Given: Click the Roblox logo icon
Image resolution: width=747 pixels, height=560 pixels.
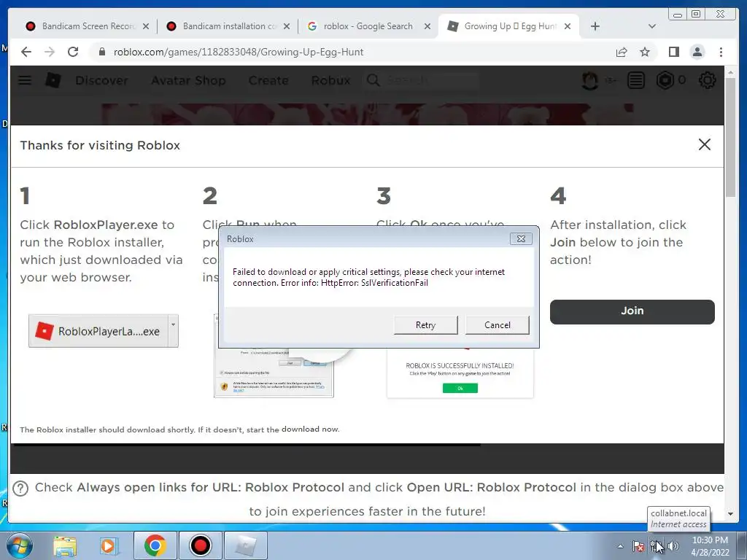Looking at the screenshot, I should coord(53,80).
